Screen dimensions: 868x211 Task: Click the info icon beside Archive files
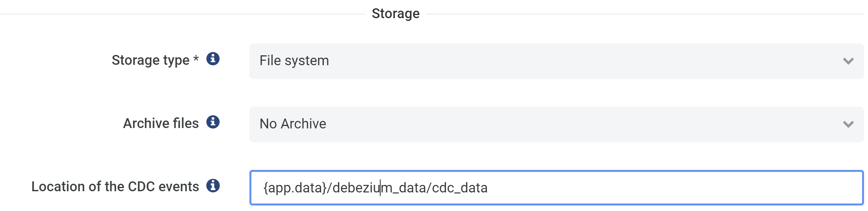coord(213,122)
